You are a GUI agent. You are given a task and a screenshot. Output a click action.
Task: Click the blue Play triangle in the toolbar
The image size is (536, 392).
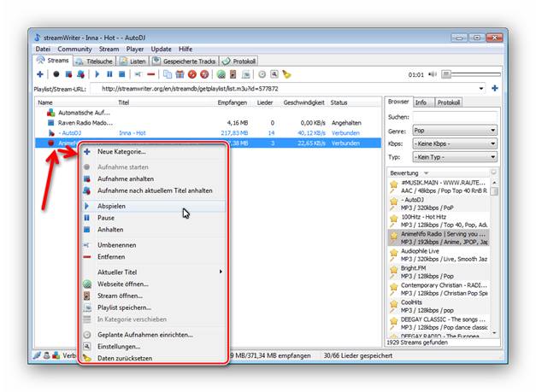97,74
